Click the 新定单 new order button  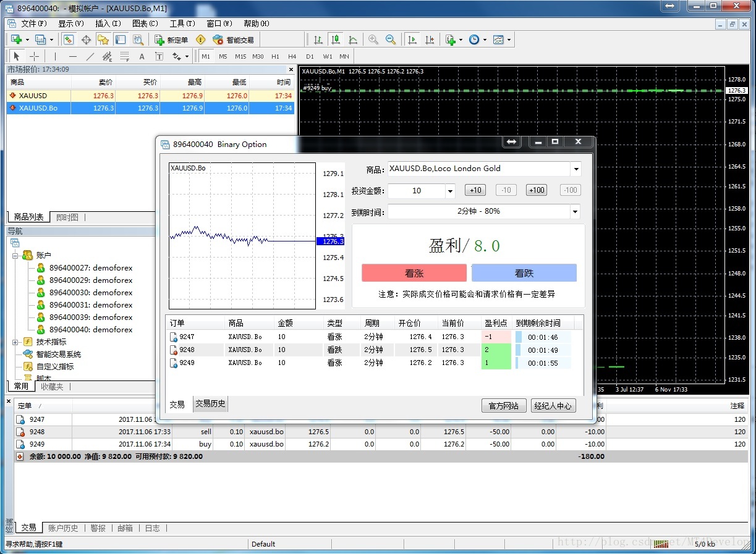pyautogui.click(x=171, y=40)
